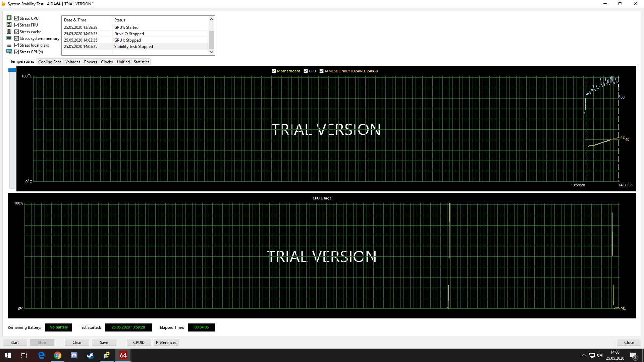Screen dimensions: 644x362
Task: Expand the status log scrollbar
Action: (211, 36)
